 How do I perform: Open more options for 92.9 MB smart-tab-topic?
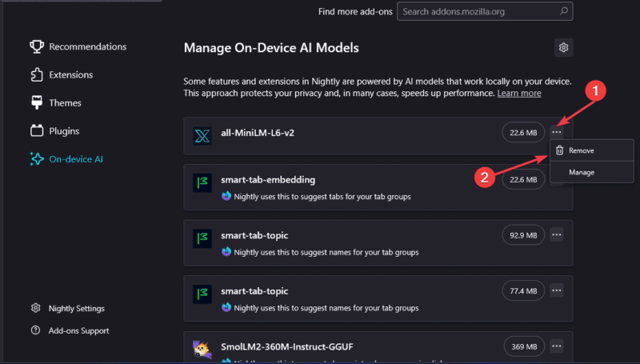pos(557,235)
